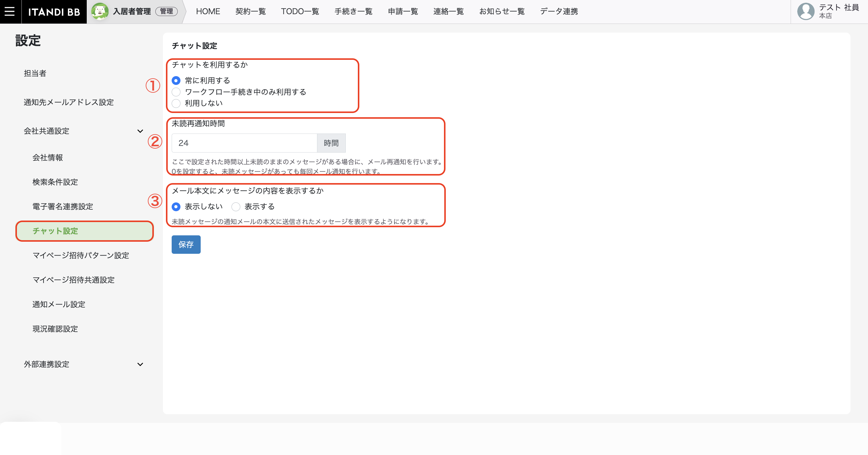Select 常に利用する radio option
The width and height of the screenshot is (868, 455).
176,80
